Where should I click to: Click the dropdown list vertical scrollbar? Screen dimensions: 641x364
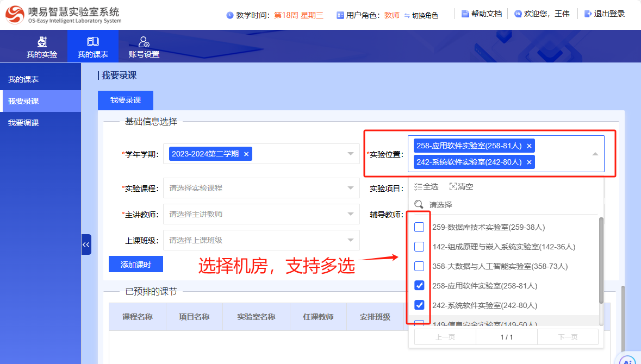pos(601,261)
